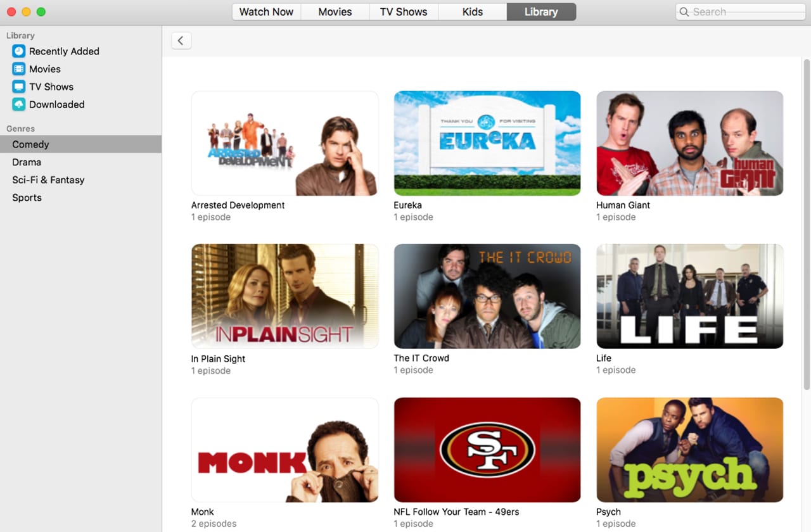
Task: Click the TV Shows screen icon
Action: (x=18, y=87)
